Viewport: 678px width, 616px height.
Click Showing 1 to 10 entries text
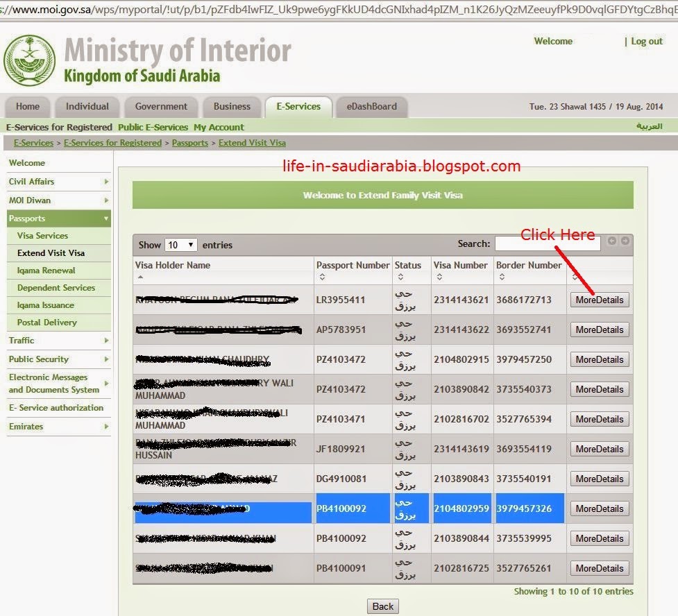[x=573, y=591]
